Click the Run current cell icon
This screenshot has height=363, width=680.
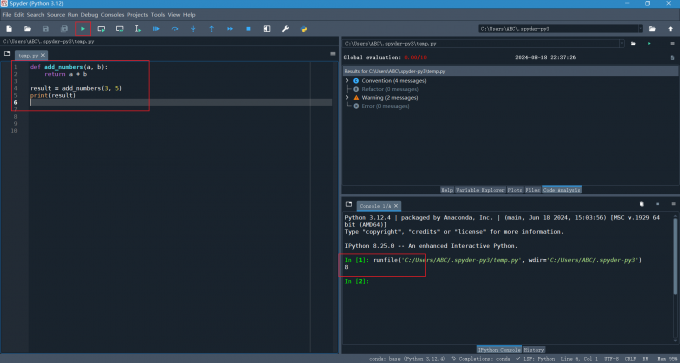coord(101,29)
